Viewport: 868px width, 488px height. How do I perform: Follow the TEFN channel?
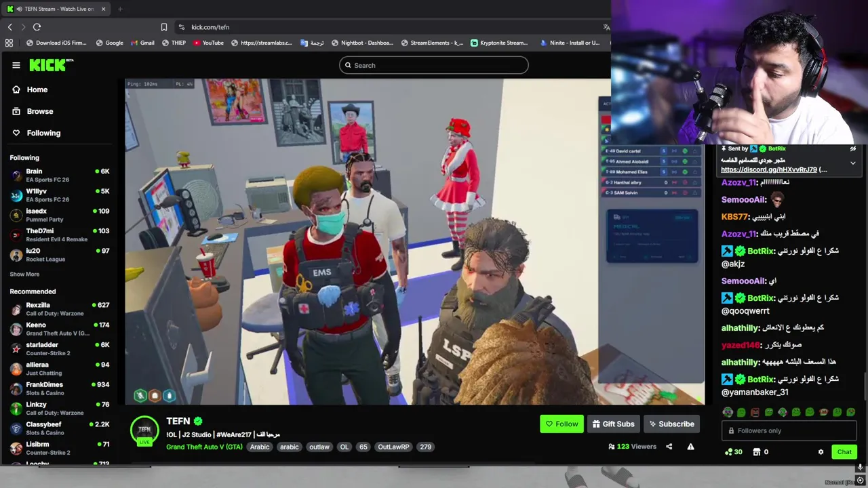pos(561,424)
